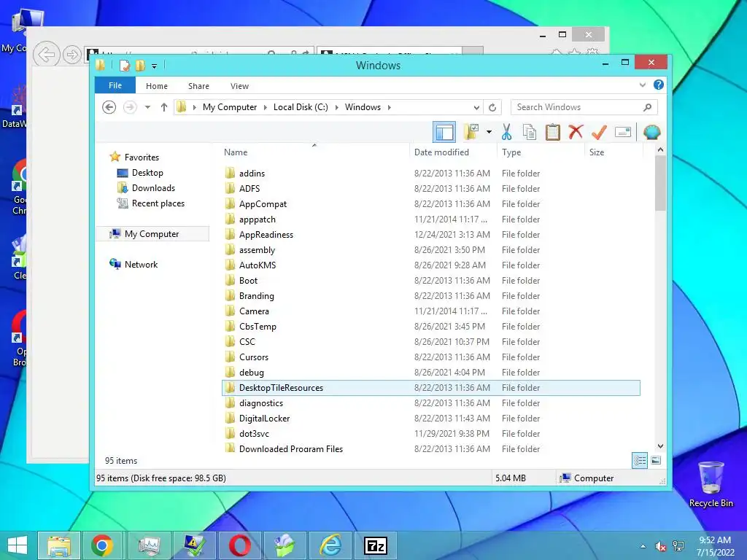Expand the arrow after Windows in address bar
Image resolution: width=747 pixels, height=560 pixels.
[390, 107]
